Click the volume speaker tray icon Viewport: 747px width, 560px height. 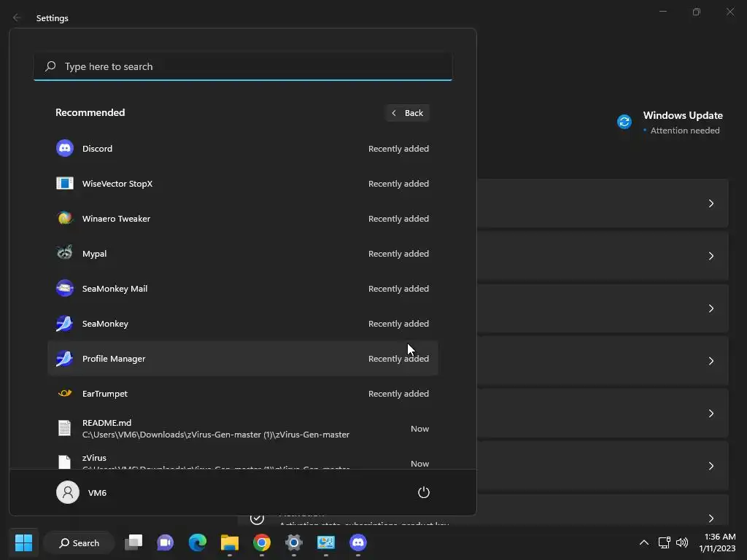pos(682,542)
